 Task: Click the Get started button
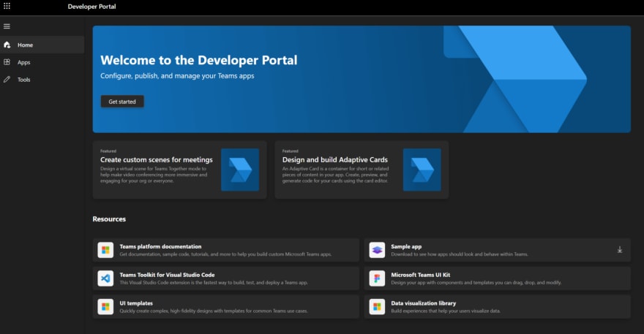(x=122, y=102)
